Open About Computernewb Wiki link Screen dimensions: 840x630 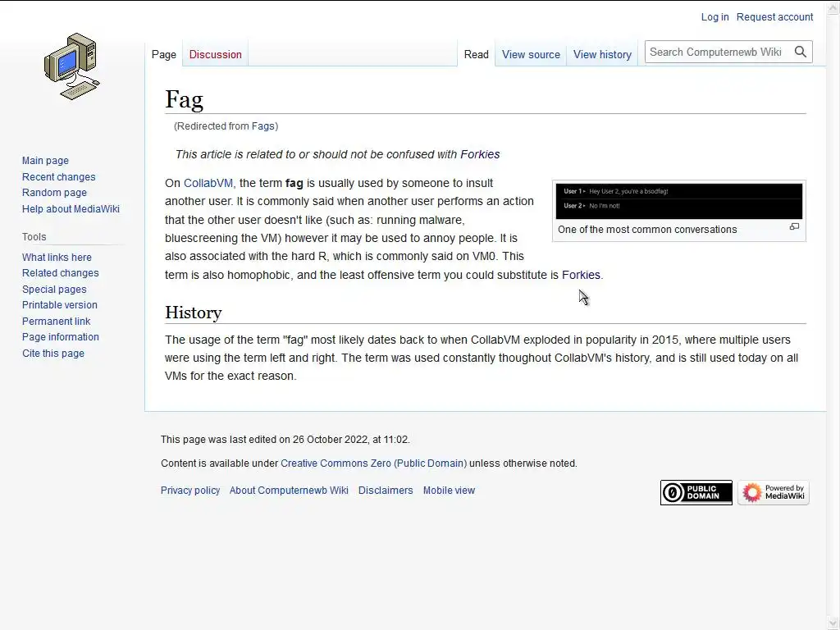pos(289,491)
